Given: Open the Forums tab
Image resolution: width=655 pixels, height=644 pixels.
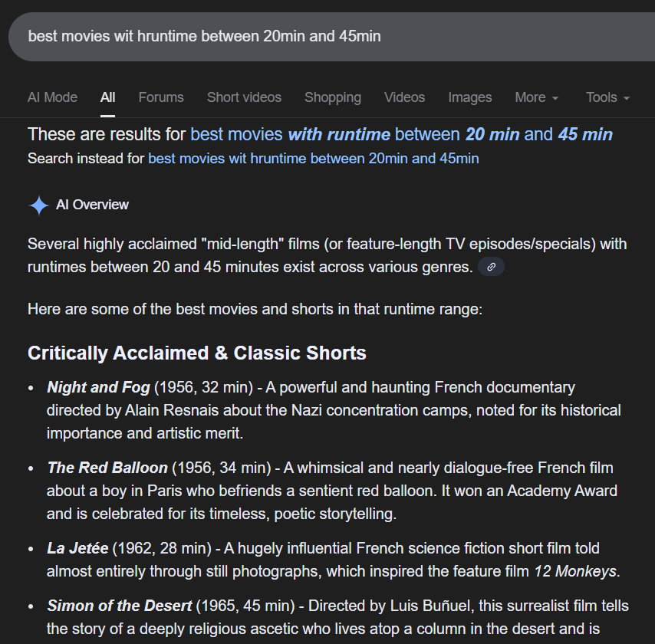Looking at the screenshot, I should [161, 97].
